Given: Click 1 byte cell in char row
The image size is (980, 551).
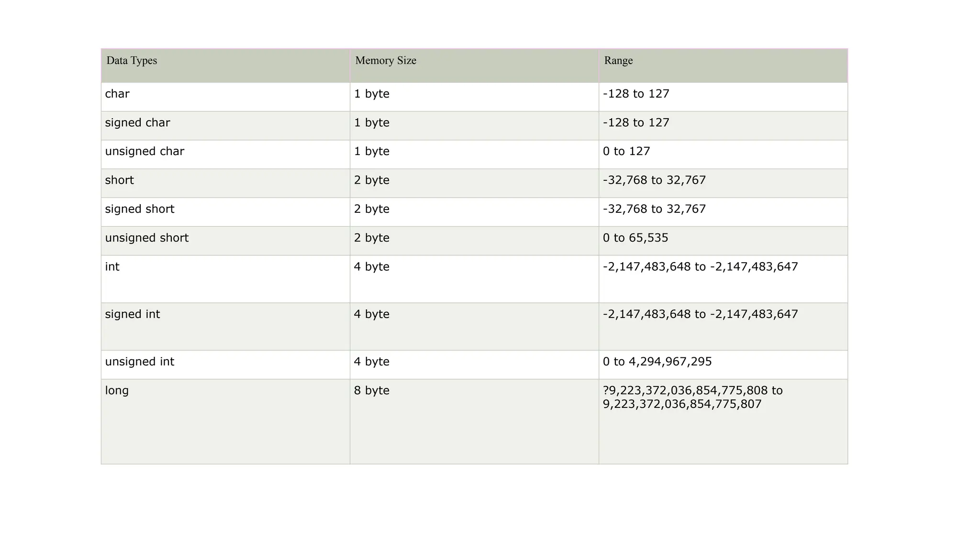Looking at the screenshot, I should 372,94.
